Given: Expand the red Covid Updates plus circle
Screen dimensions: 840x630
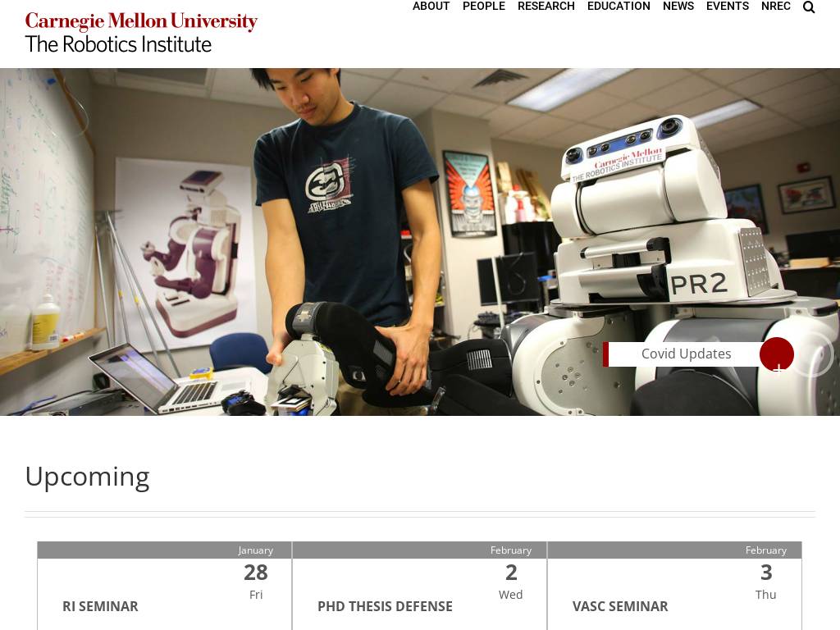Looking at the screenshot, I should click(777, 354).
